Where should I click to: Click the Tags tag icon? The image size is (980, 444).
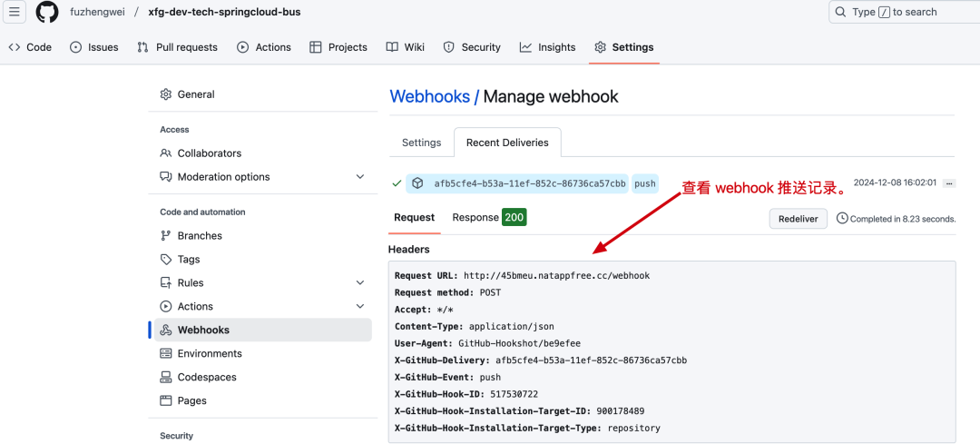[x=166, y=259]
